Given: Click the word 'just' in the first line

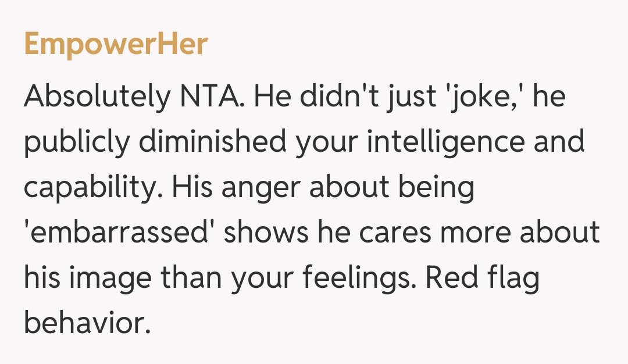Looking at the screenshot, I should pyautogui.click(x=409, y=98).
